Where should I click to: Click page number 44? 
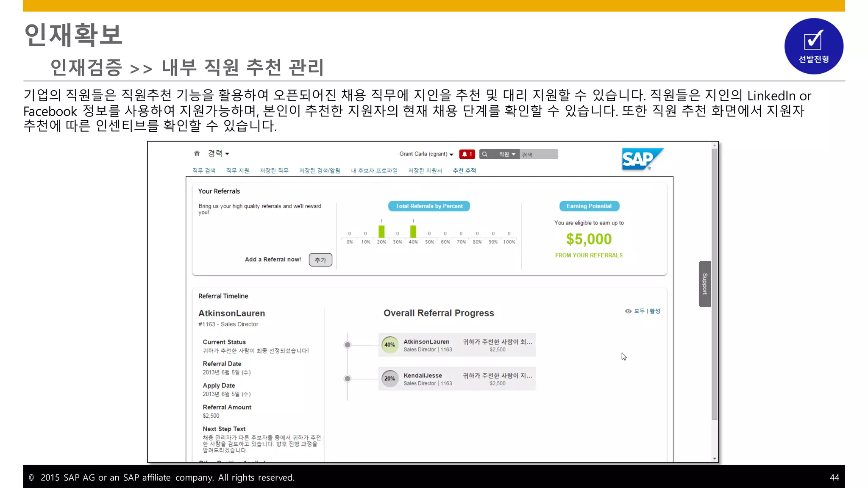coord(835,477)
